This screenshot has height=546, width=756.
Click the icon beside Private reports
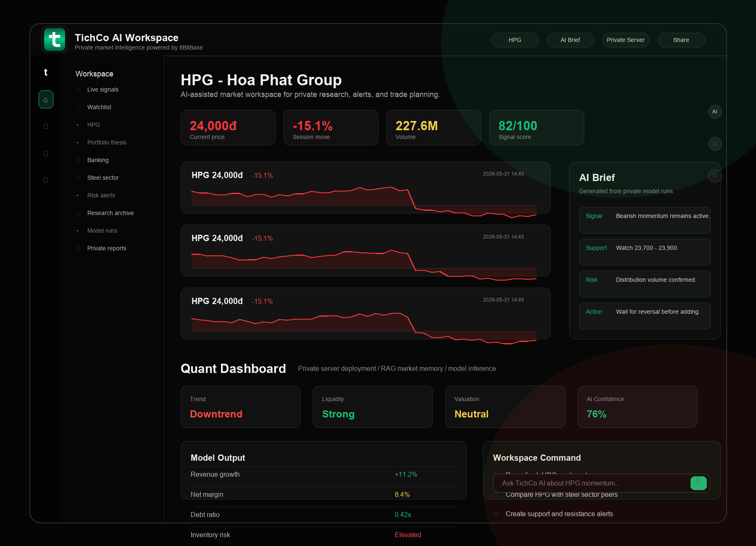pyautogui.click(x=79, y=248)
